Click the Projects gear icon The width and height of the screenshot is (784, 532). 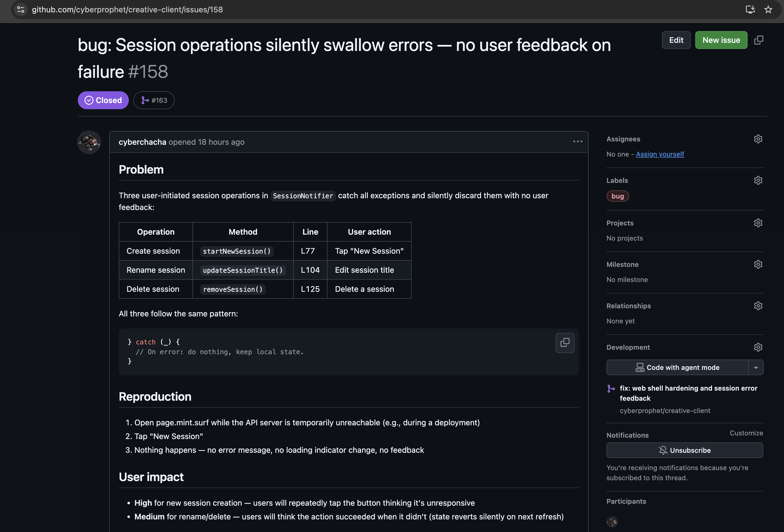(x=758, y=223)
